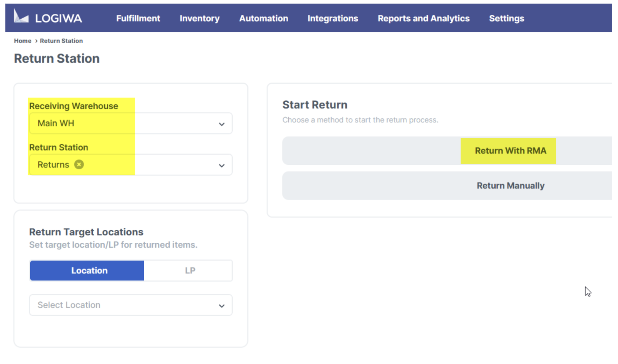Click the Return Station breadcrumb link

tap(61, 41)
